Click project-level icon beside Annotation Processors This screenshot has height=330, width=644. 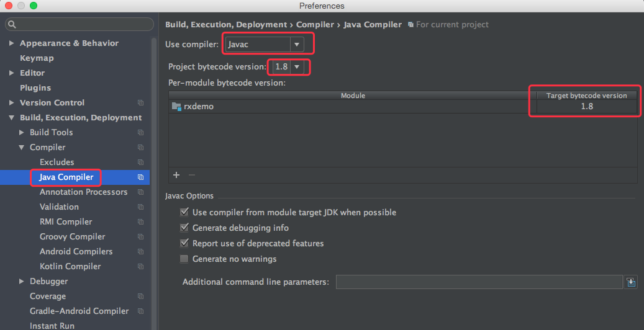(140, 192)
